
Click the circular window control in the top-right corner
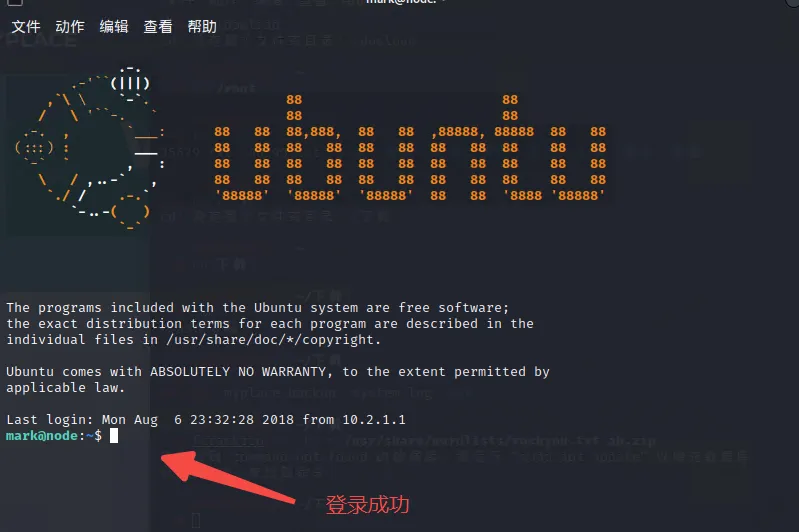click(792, 3)
